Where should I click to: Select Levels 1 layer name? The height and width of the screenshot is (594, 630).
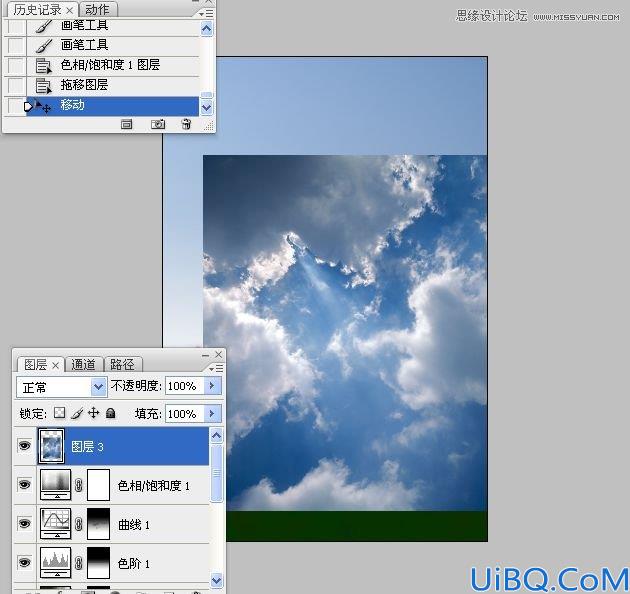[134, 563]
